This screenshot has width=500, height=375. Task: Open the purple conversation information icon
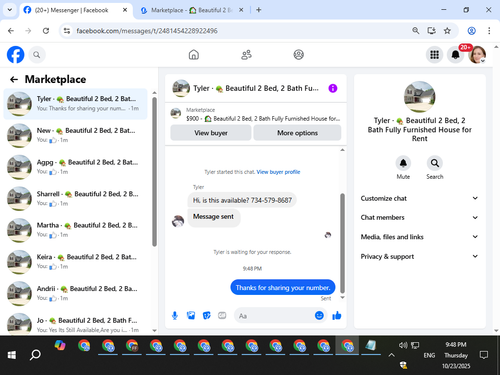(333, 88)
